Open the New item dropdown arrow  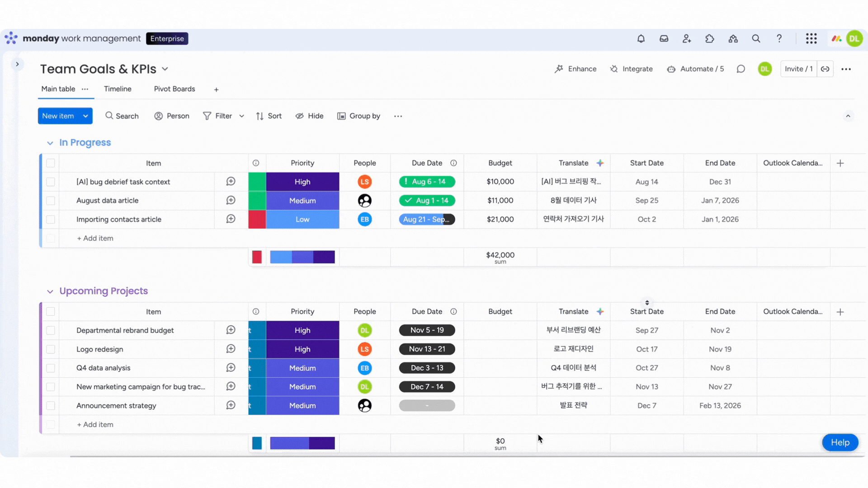coord(85,116)
